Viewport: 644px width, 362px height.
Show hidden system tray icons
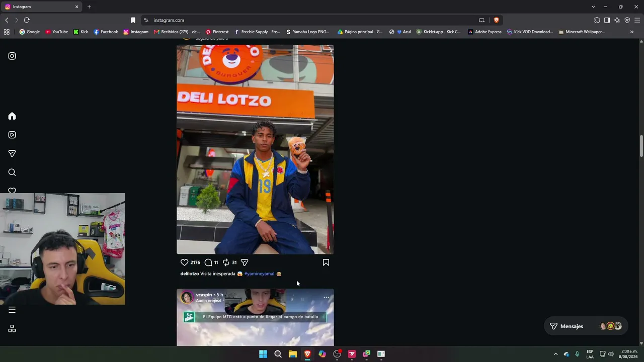(555, 354)
